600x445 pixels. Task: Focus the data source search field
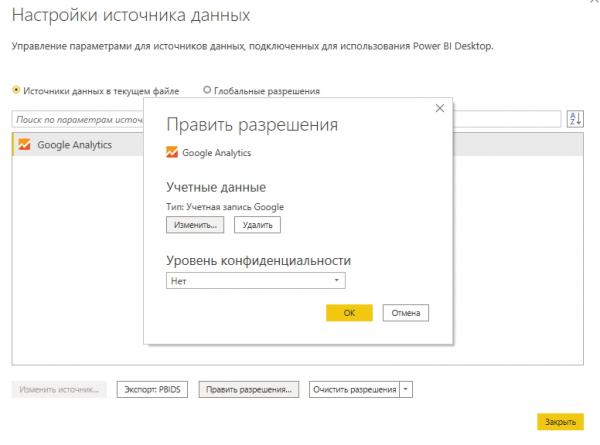pyautogui.click(x=286, y=119)
